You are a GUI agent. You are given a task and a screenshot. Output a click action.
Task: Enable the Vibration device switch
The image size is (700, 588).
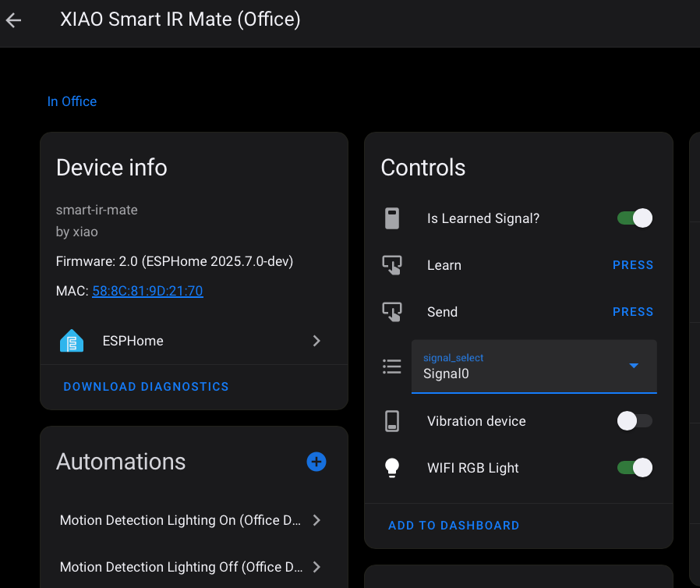tap(635, 421)
